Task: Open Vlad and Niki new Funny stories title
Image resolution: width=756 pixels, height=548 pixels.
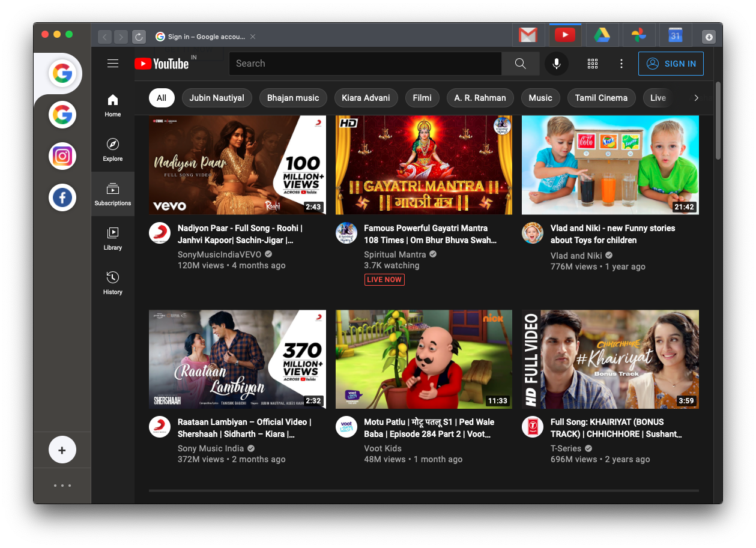Action: click(612, 234)
